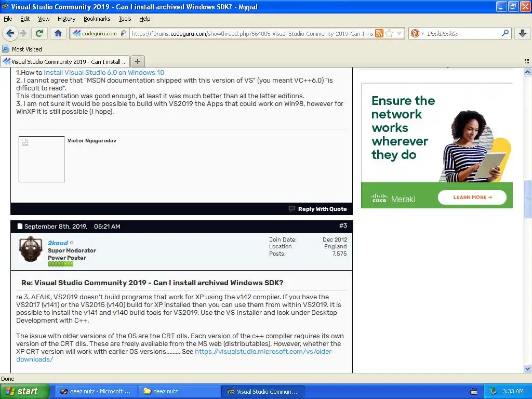
Task: Subscribe via the RSS feed icon
Action: (379, 33)
